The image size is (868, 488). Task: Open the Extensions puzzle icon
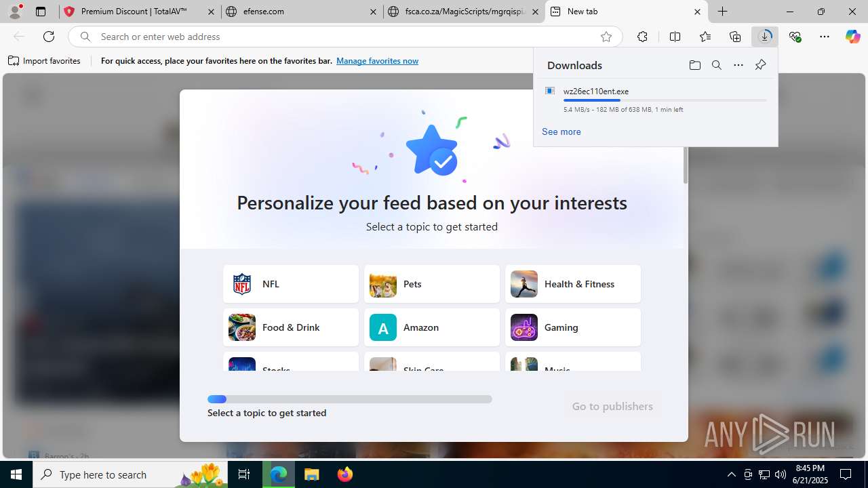click(642, 37)
